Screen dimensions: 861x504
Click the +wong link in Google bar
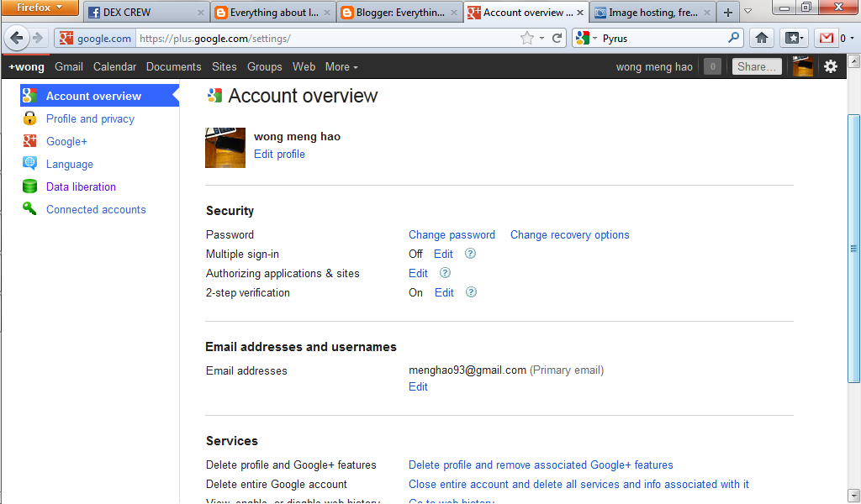click(26, 66)
